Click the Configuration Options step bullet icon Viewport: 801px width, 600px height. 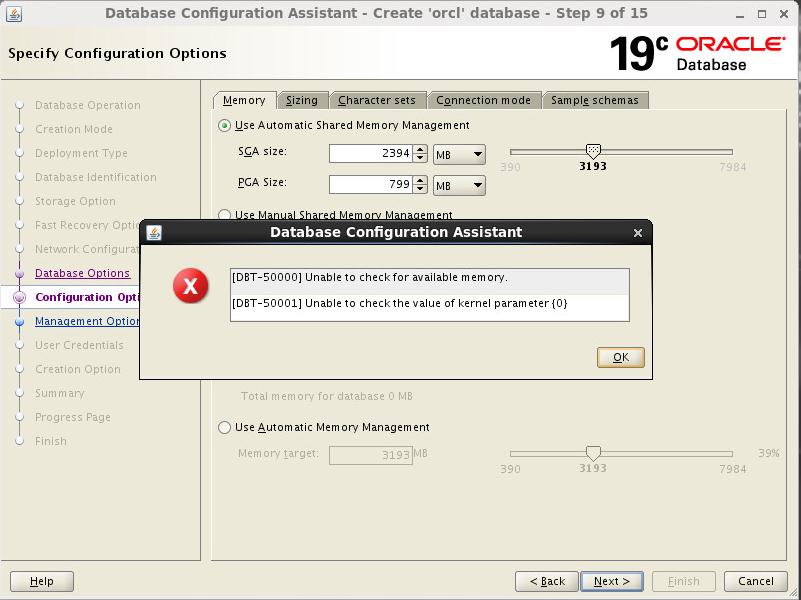19,297
